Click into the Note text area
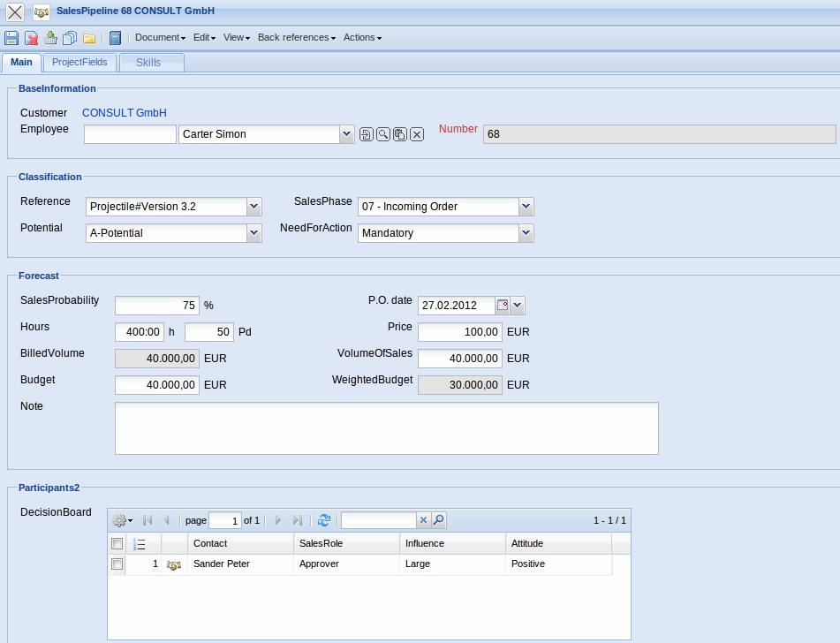 pyautogui.click(x=386, y=428)
